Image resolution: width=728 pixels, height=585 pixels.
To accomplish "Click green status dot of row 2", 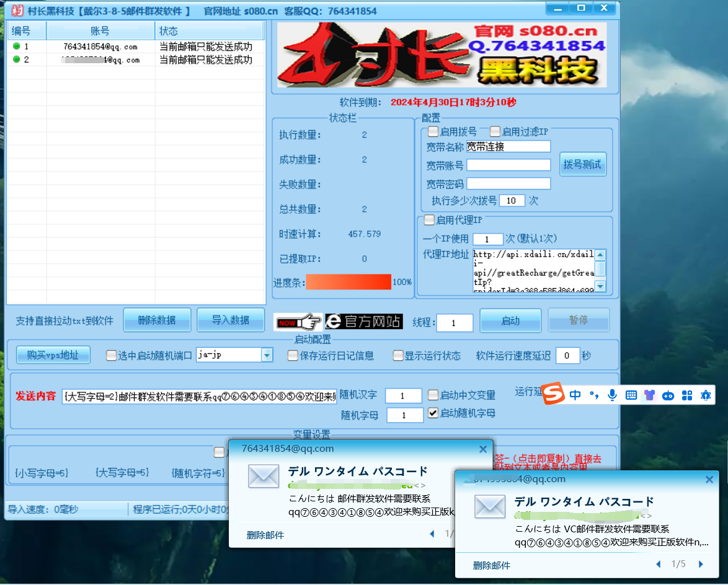I will pos(17,59).
